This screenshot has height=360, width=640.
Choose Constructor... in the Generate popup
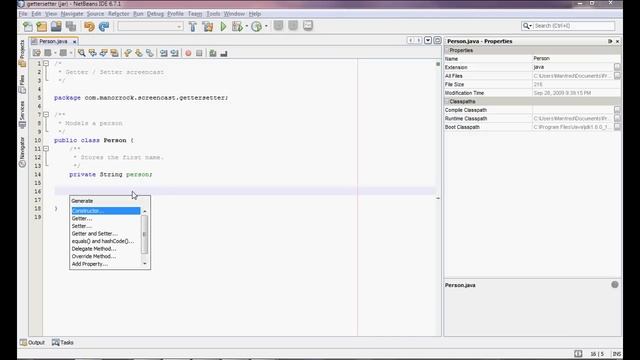(106, 211)
